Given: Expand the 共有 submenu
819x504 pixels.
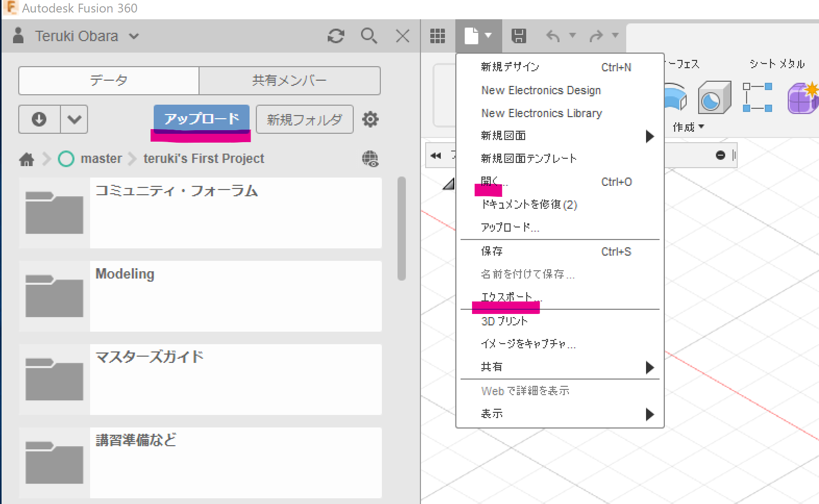Looking at the screenshot, I should [560, 367].
